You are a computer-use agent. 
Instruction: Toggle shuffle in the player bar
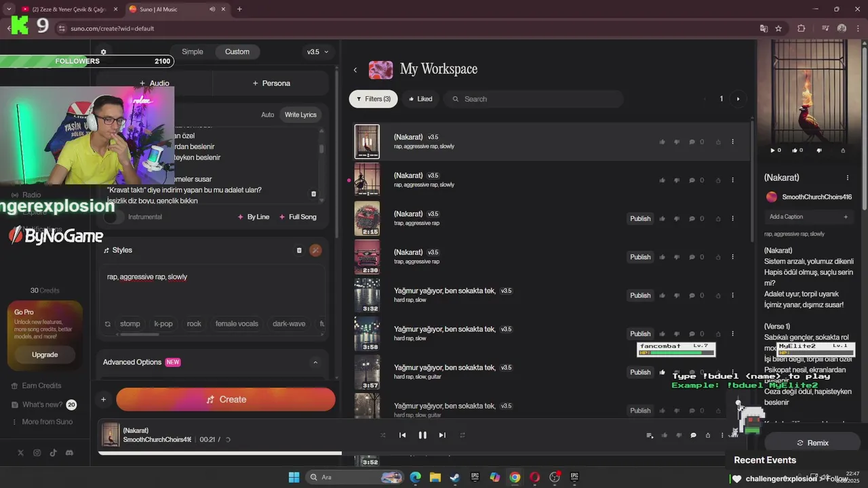coord(382,435)
